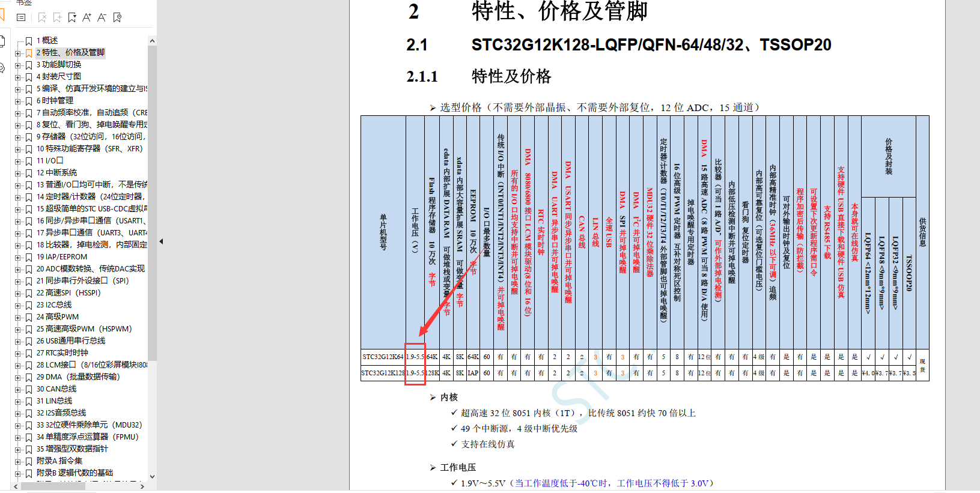Select bookmark '7 自动频率校准'
The image size is (980, 493).
91,112
